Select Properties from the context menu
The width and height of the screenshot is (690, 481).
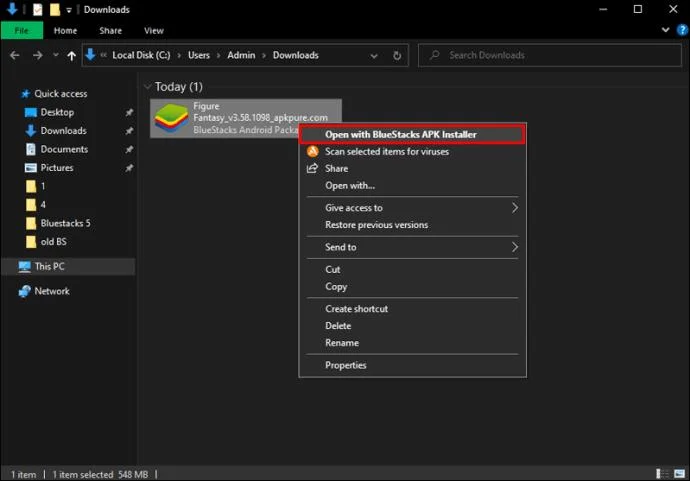click(x=346, y=365)
